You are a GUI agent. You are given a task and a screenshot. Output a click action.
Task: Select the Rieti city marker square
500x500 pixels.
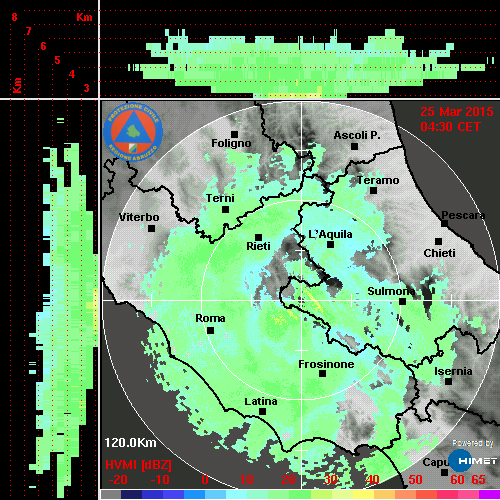click(258, 238)
